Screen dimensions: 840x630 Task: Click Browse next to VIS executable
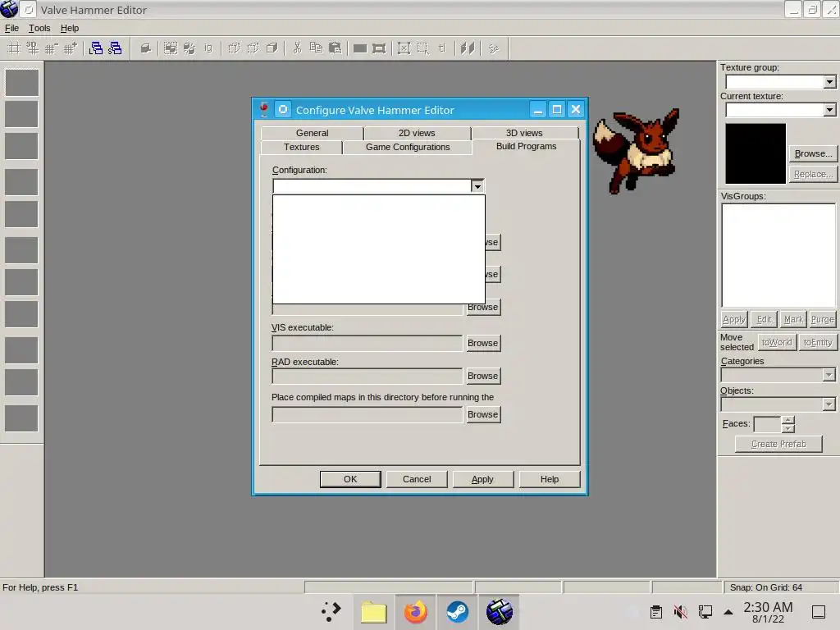pos(482,343)
